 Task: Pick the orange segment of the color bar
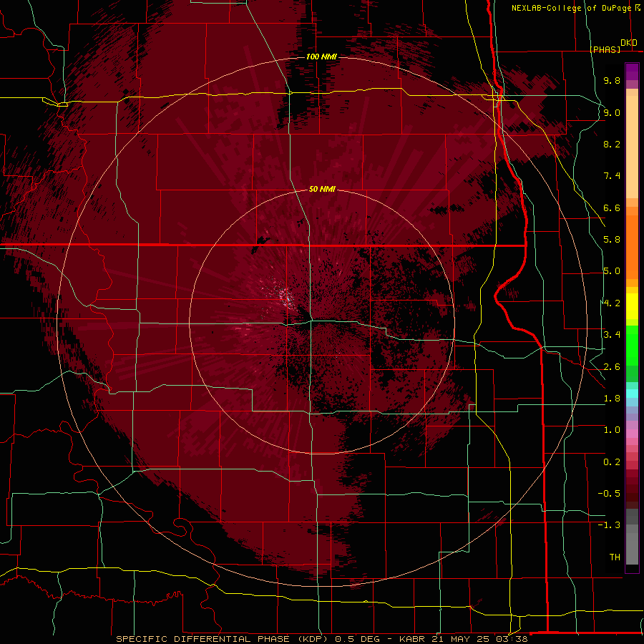[x=632, y=246]
